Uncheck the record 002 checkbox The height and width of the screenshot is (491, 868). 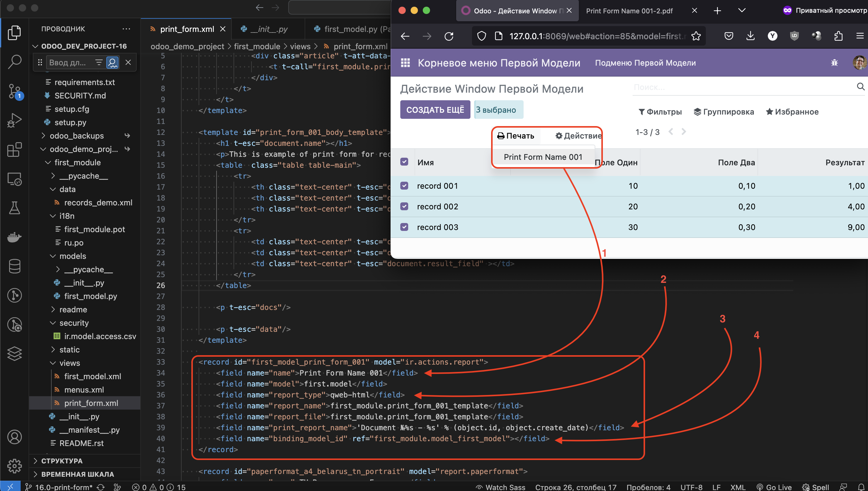tap(404, 206)
